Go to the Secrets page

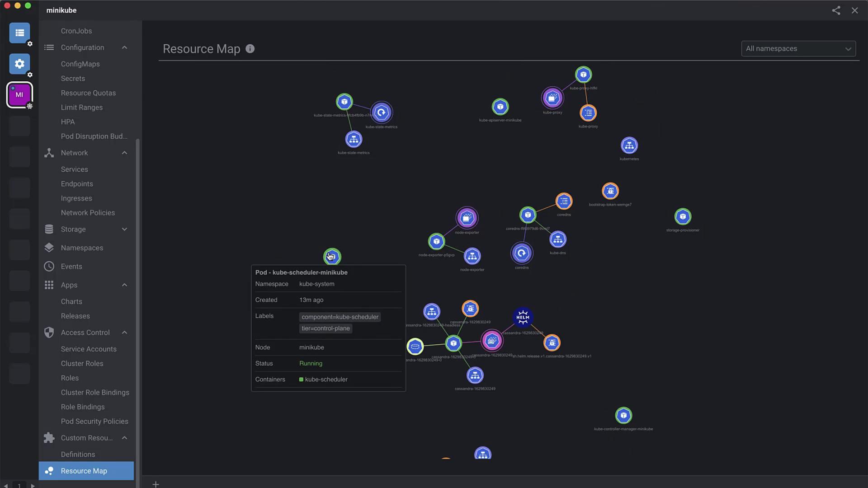point(73,79)
